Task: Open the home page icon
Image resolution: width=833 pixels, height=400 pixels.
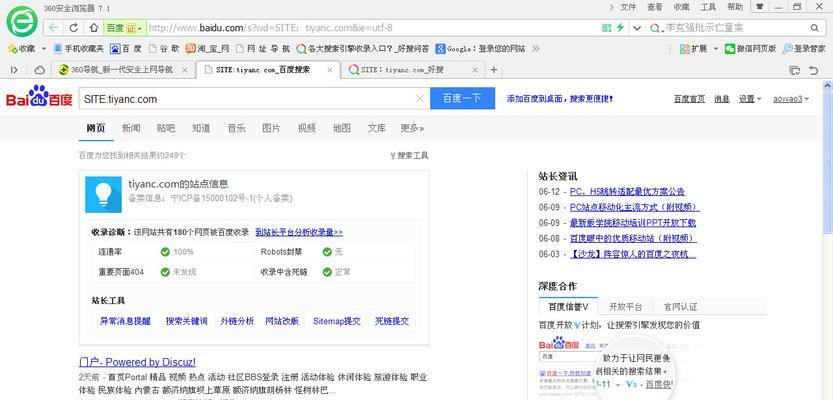Action: (94, 28)
